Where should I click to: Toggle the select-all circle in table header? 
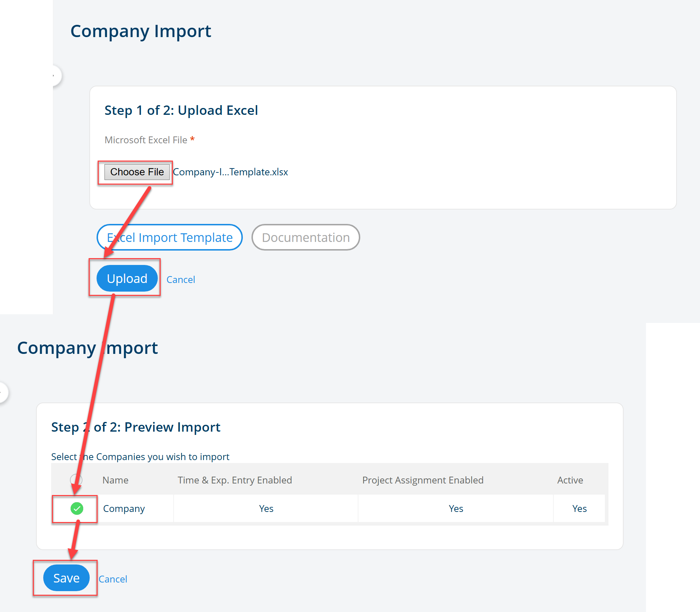click(x=76, y=480)
